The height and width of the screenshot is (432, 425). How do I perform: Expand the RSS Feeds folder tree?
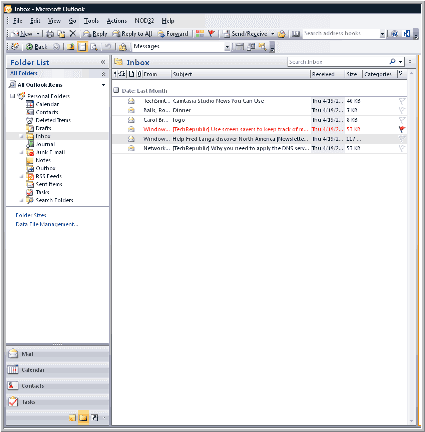[x=22, y=176]
